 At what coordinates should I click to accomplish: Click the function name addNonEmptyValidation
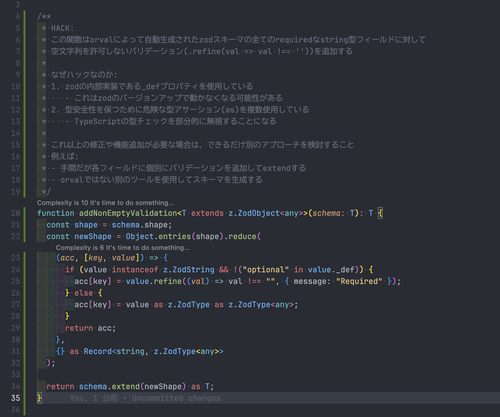(x=128, y=213)
